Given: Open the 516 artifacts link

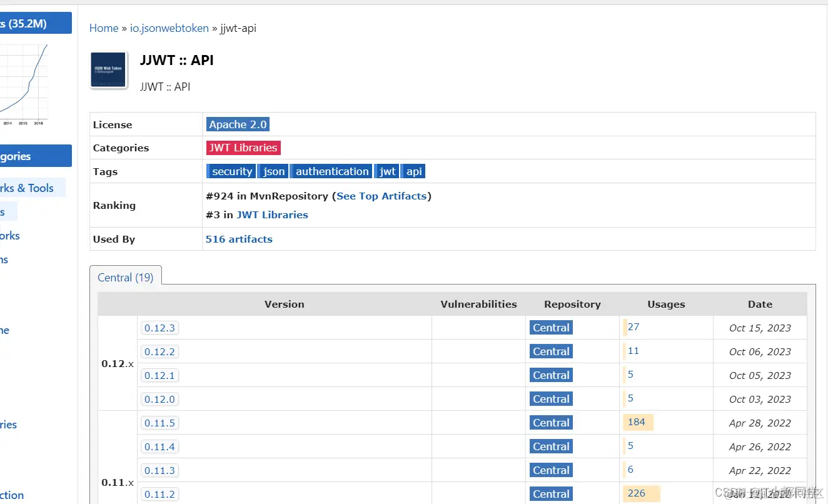Looking at the screenshot, I should (x=239, y=239).
